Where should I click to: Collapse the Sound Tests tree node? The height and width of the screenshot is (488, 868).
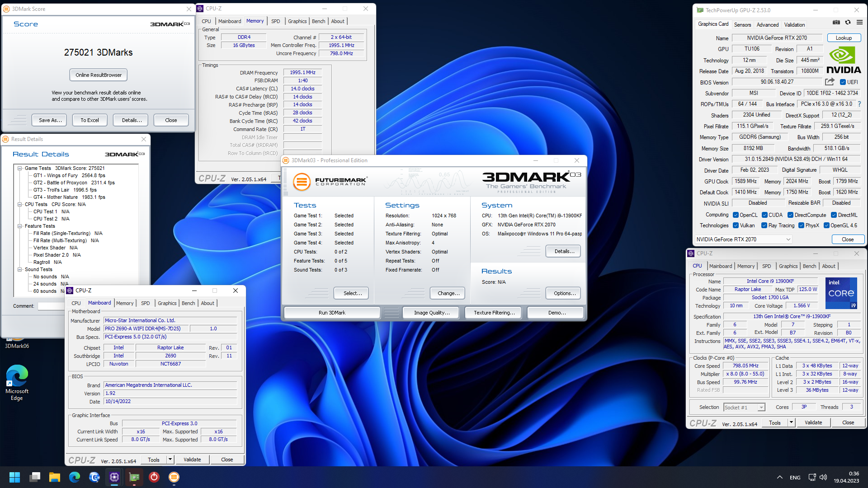20,269
